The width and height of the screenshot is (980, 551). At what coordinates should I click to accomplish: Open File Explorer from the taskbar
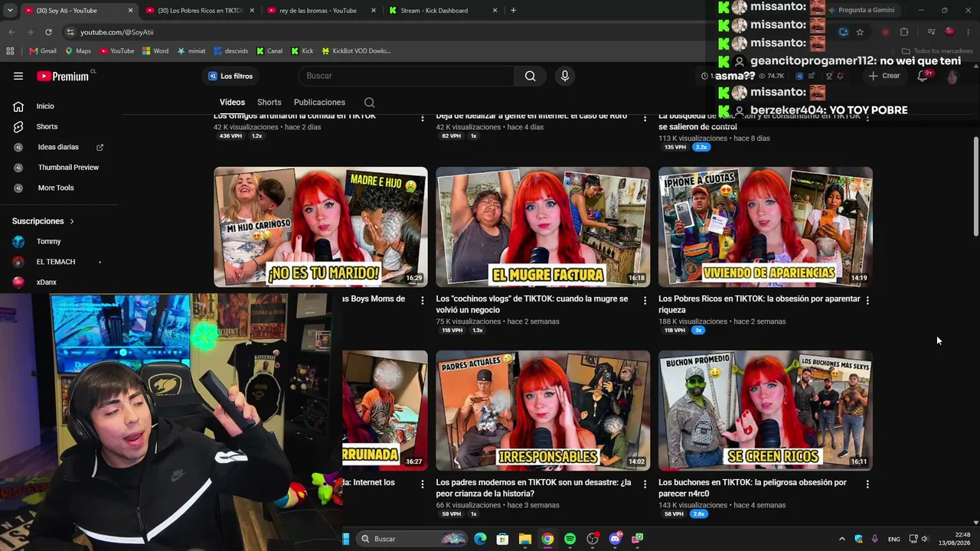tap(524, 539)
